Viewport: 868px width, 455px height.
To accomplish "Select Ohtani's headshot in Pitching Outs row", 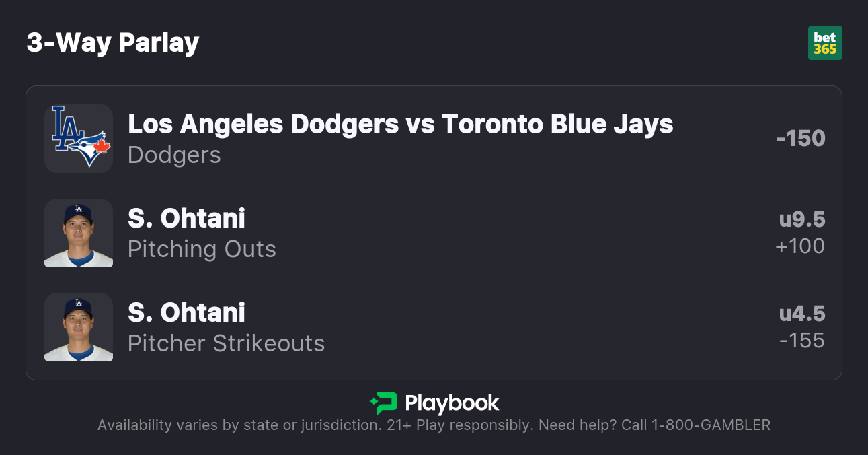I will coord(79,233).
